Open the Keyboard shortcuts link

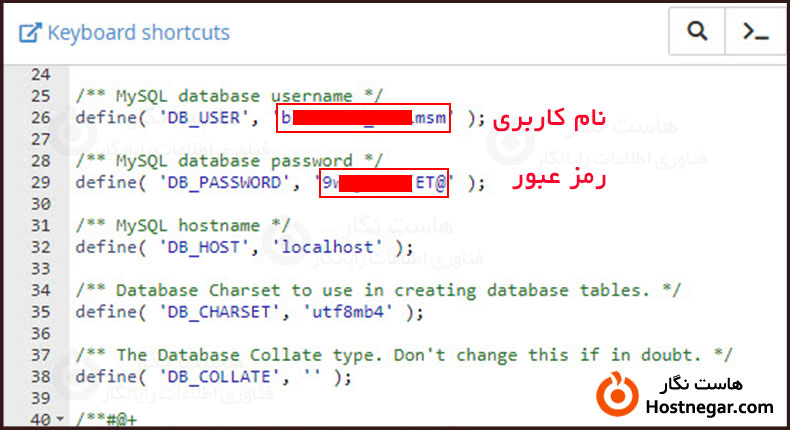click(x=138, y=33)
